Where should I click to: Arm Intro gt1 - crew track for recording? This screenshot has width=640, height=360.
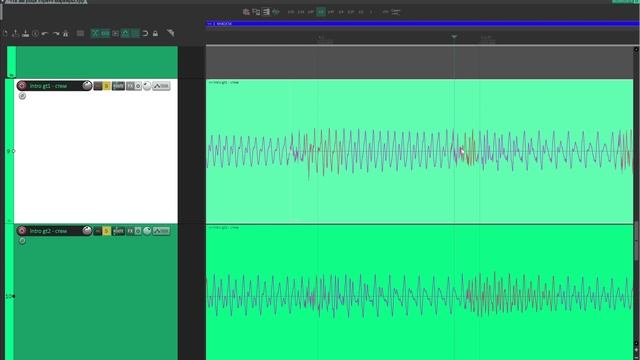[x=22, y=86]
